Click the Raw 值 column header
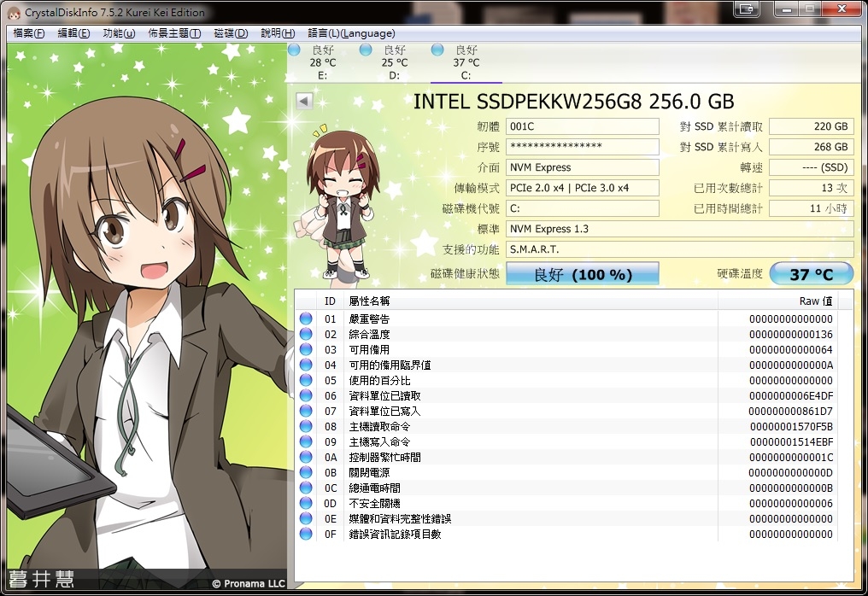The image size is (868, 596). click(x=778, y=301)
